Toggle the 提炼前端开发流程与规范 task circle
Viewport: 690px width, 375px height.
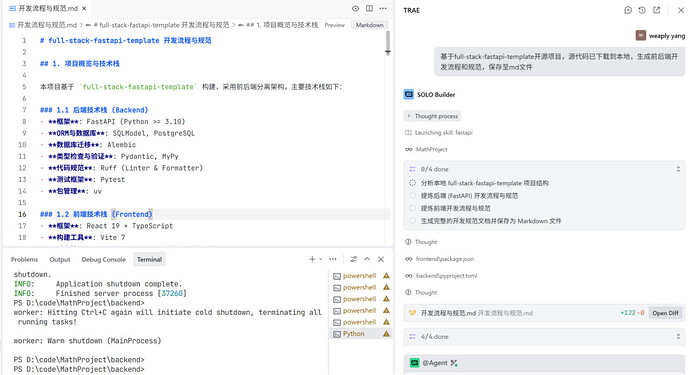(x=412, y=208)
